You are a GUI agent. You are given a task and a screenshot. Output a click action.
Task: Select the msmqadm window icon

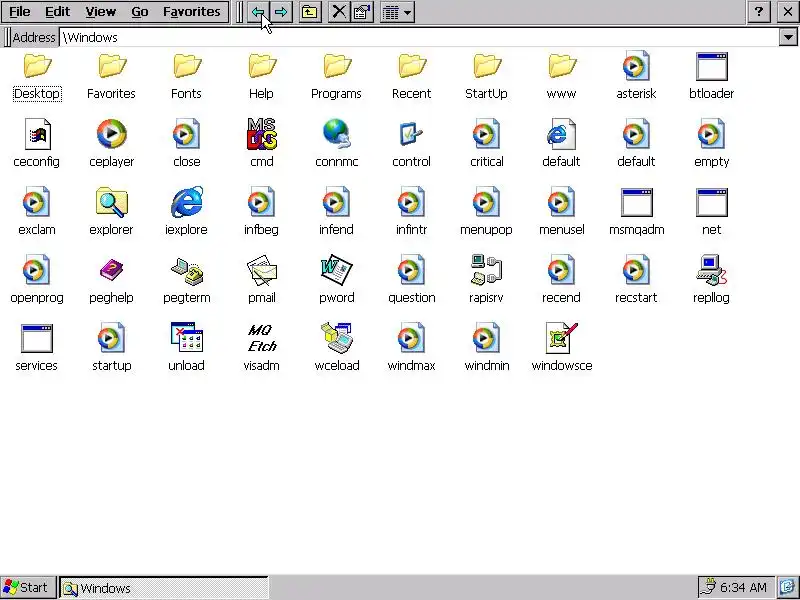pyautogui.click(x=636, y=202)
